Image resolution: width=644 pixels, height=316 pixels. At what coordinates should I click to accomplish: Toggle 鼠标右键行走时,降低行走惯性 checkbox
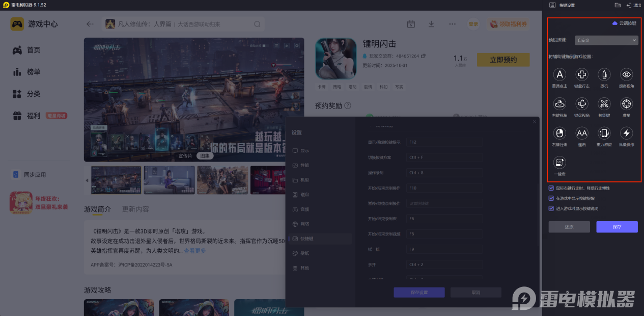click(551, 188)
